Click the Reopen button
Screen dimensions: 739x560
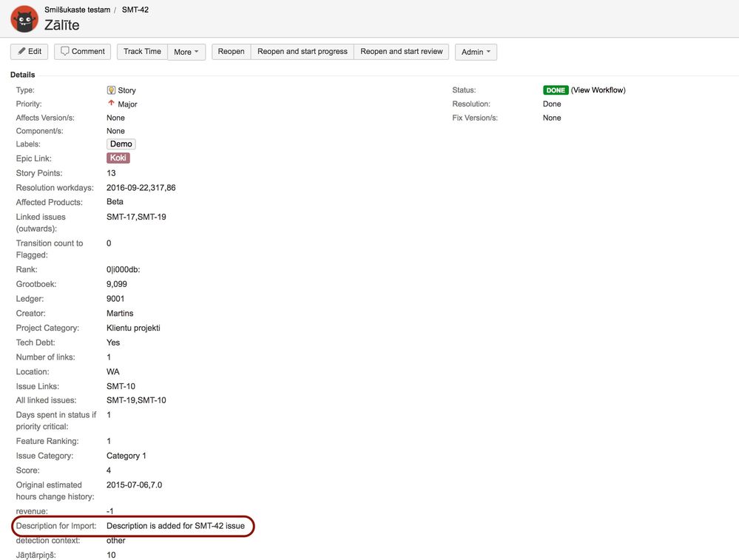pos(231,51)
